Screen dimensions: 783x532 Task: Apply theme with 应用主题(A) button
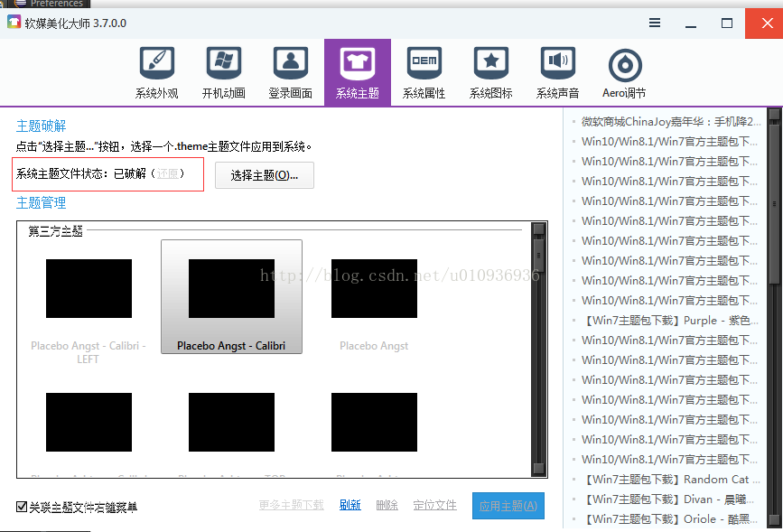(508, 506)
